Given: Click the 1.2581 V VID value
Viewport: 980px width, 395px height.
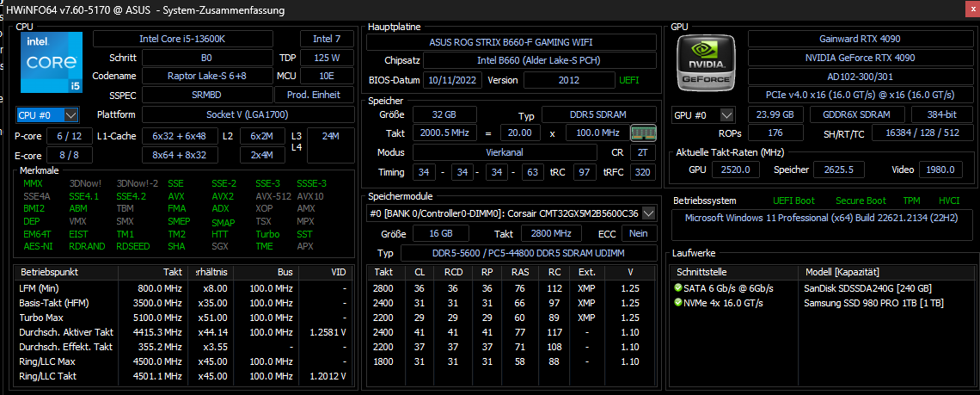Looking at the screenshot, I should coord(328,332).
